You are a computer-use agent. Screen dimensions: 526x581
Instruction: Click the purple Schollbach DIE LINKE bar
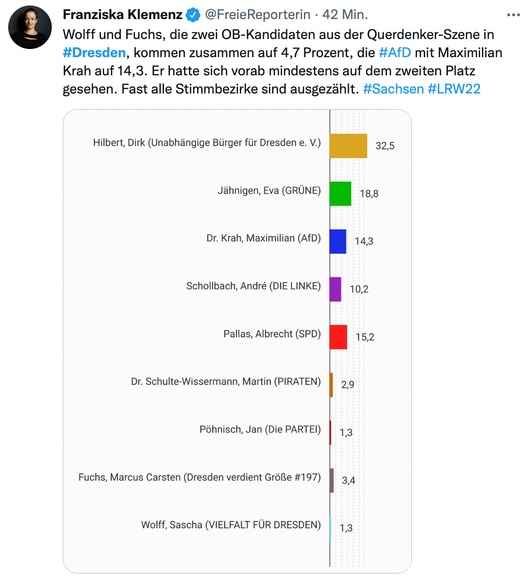pyautogui.click(x=336, y=289)
